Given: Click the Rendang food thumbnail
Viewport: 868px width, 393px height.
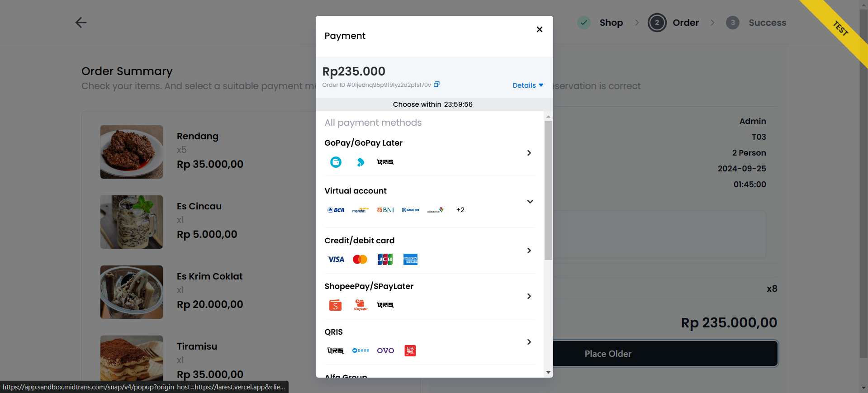Looking at the screenshot, I should pos(132,152).
